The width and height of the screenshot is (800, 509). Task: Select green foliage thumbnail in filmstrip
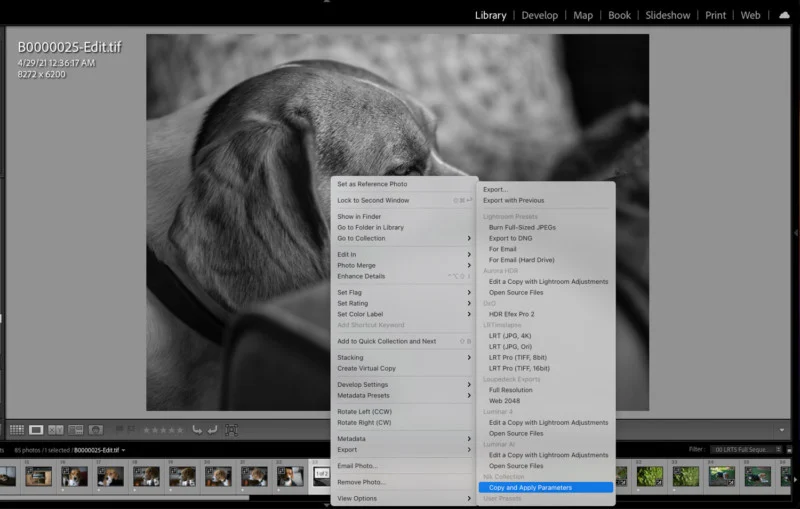(650, 476)
